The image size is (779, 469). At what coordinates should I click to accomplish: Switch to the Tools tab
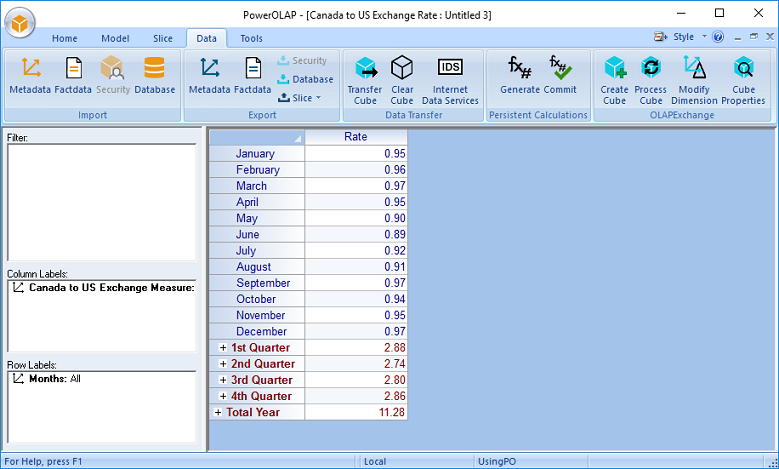pyautogui.click(x=251, y=38)
